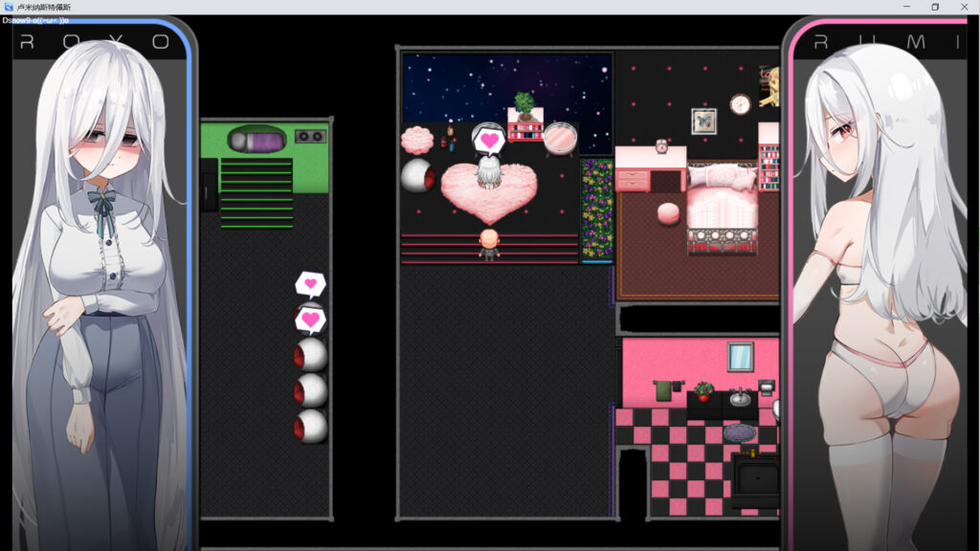
Task: Click the framed butterfly picture on the wall
Action: (703, 121)
